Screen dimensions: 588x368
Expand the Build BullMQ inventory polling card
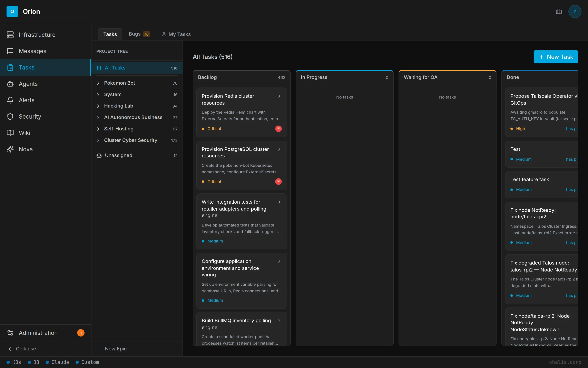(x=279, y=321)
